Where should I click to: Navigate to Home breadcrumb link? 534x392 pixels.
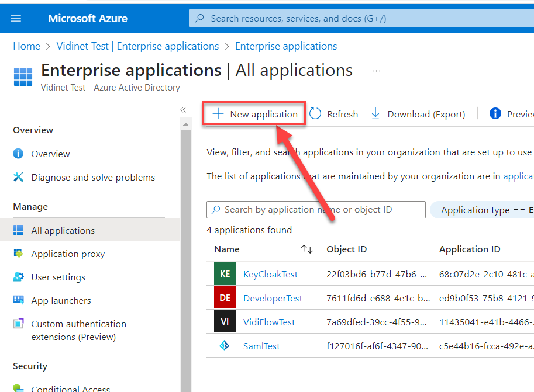click(x=27, y=46)
